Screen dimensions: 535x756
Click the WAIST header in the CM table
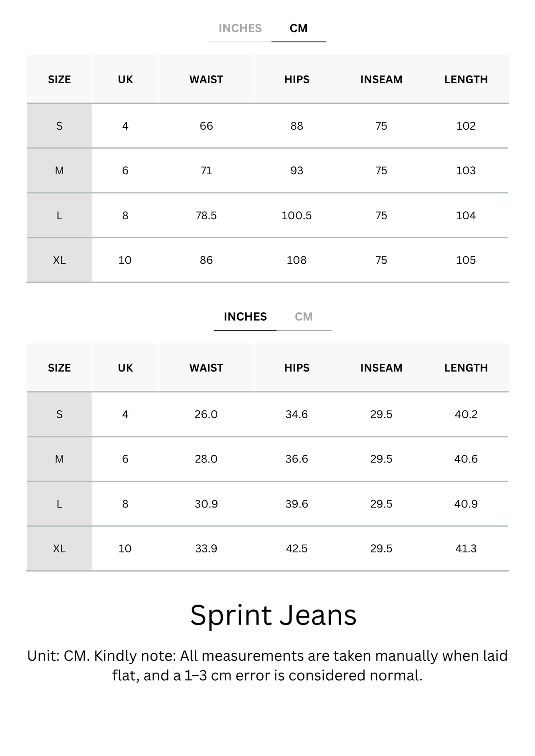(x=206, y=80)
